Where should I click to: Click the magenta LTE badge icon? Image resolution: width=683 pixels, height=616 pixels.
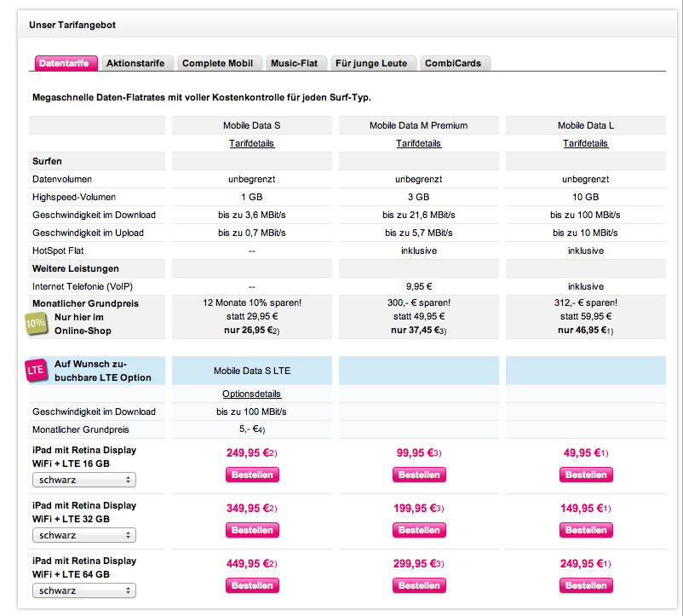[36, 370]
